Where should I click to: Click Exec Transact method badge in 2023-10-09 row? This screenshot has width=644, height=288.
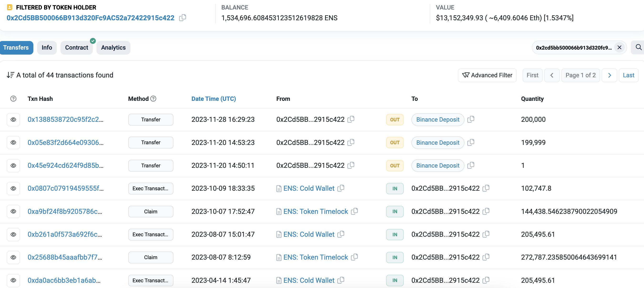pyautogui.click(x=151, y=189)
